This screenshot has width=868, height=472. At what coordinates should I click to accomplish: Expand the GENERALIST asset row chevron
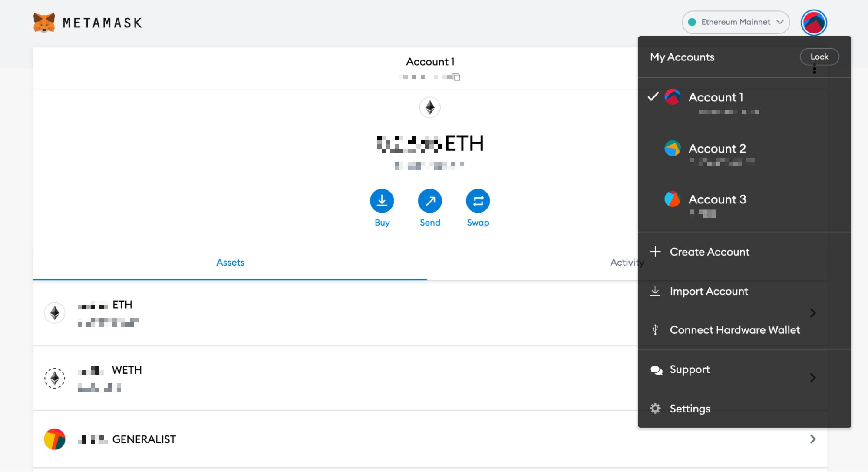tap(812, 439)
